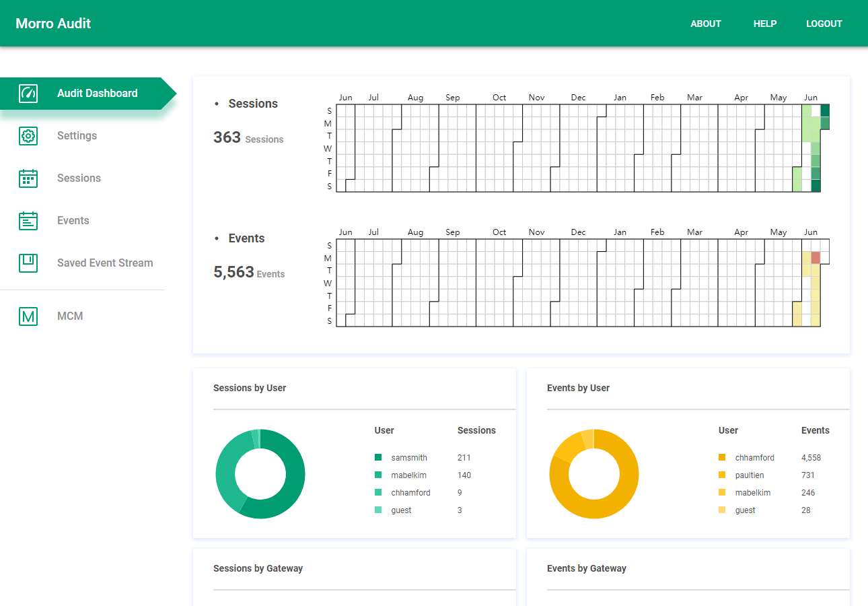This screenshot has height=606, width=868.
Task: Select the samsmith legend color swatch
Action: tap(378, 458)
